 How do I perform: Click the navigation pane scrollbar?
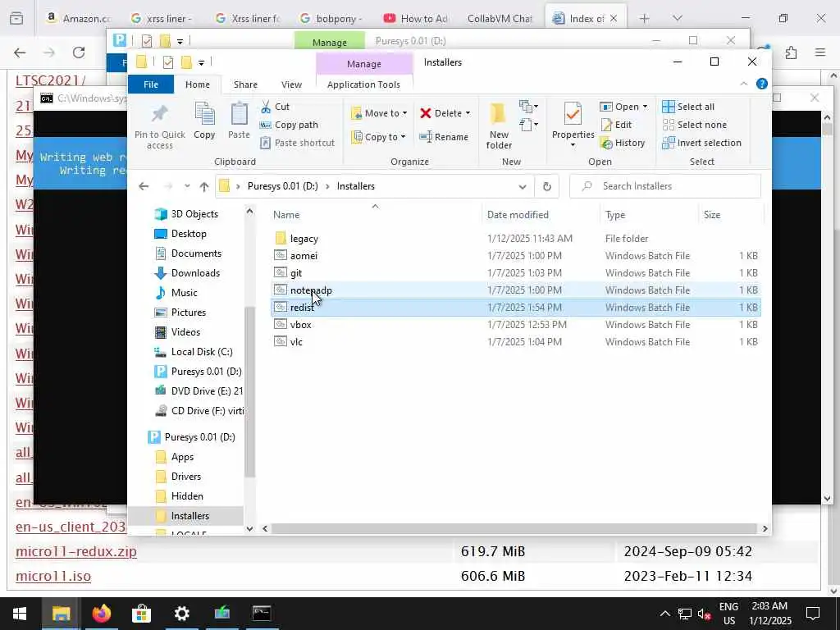(x=249, y=391)
